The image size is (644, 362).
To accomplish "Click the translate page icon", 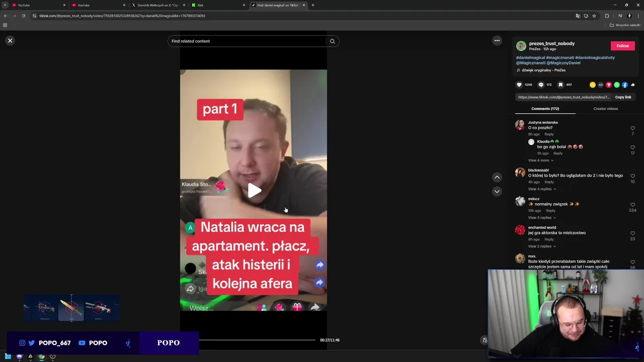I will [578, 16].
